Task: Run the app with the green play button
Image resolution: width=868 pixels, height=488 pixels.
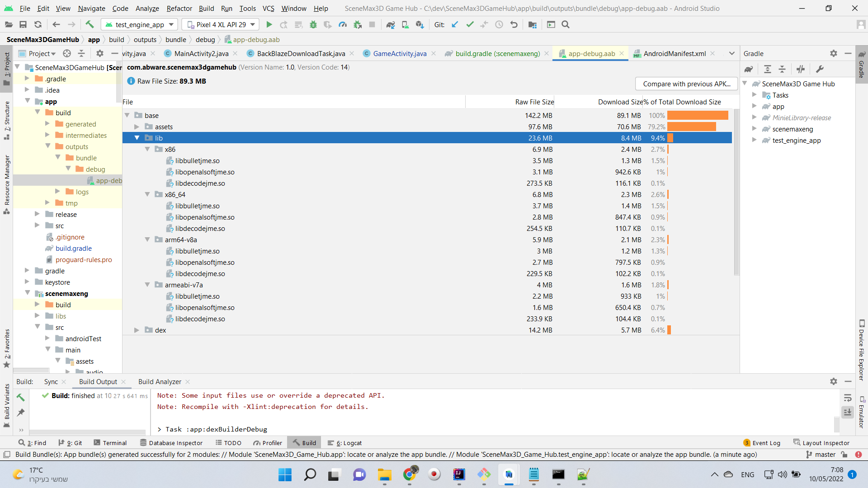Action: [269, 25]
